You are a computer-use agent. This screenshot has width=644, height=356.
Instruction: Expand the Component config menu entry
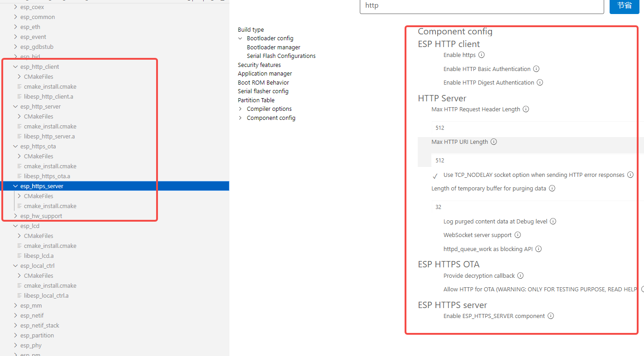[240, 118]
